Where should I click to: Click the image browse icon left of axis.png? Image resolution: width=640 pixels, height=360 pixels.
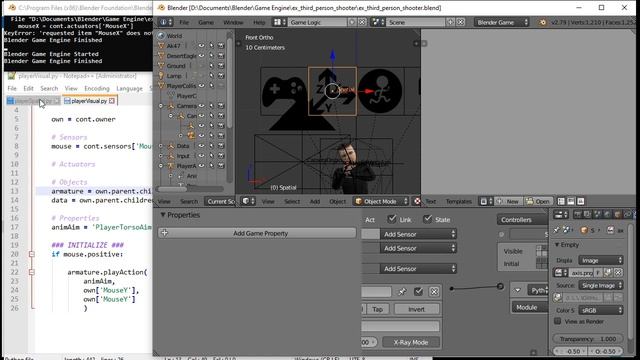click(560, 272)
